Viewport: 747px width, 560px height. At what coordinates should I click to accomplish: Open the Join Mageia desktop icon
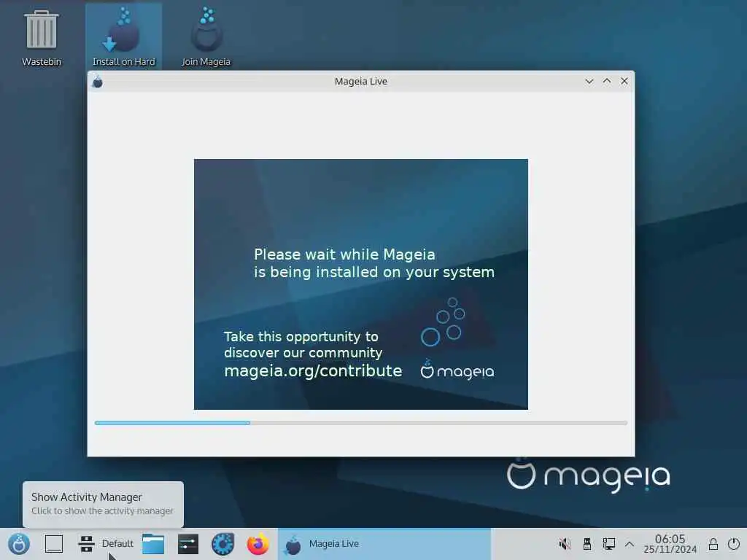(x=206, y=37)
